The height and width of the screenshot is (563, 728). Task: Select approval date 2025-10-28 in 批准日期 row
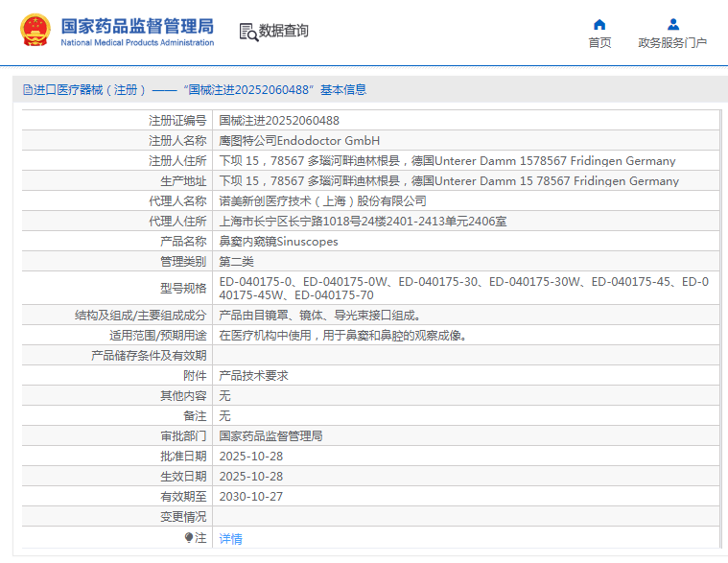[x=250, y=457]
